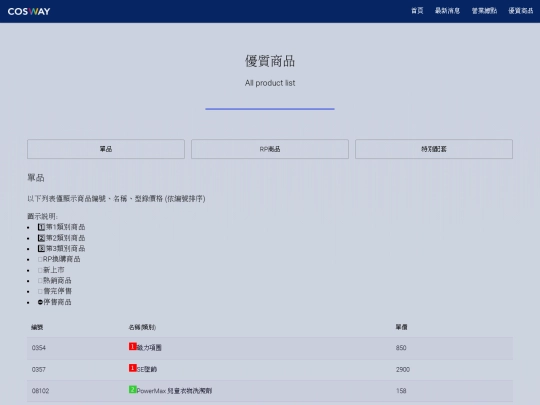Open the 優質商品 nav link
Viewport: 540px width, 405px height.
(x=521, y=11)
